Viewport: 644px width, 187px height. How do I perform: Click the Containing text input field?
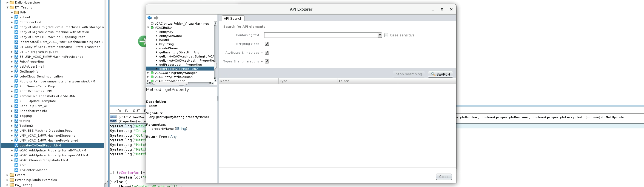[321, 35]
